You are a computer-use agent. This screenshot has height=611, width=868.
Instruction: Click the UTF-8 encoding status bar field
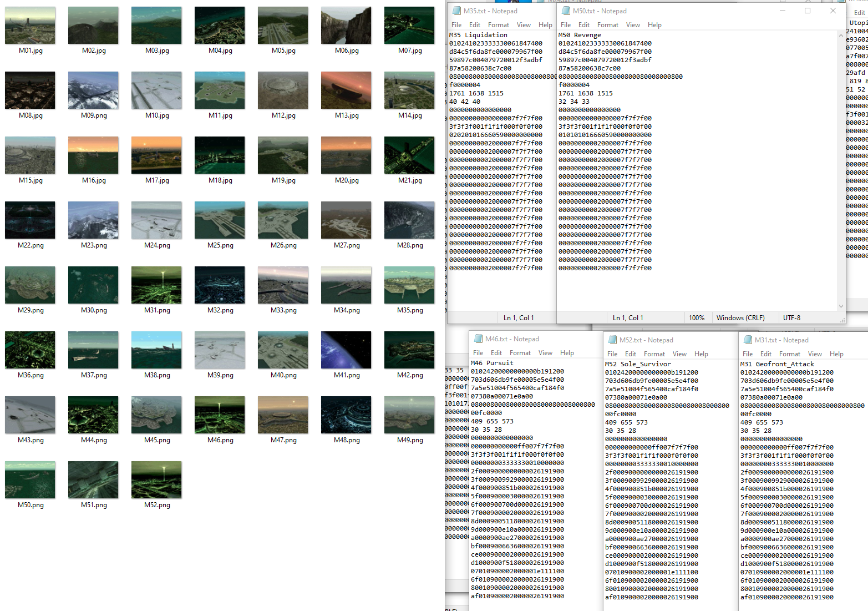click(x=791, y=318)
